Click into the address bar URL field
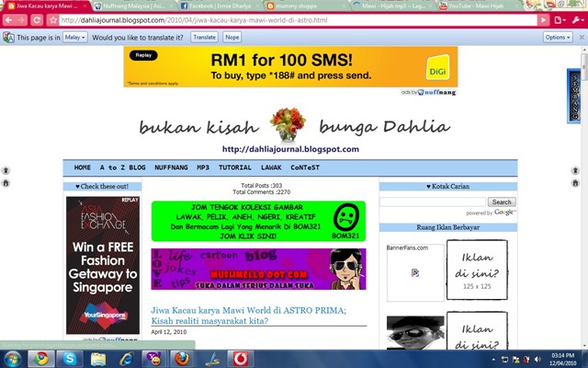This screenshot has width=588, height=368. (x=298, y=20)
